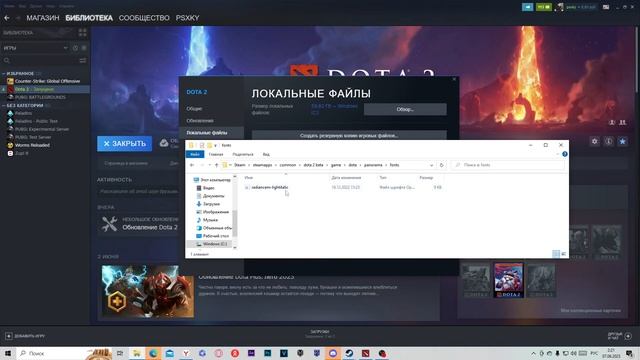The height and width of the screenshot is (360, 640).
Task: Open the СООБЩЕСТВО section in Steam
Action: (144, 18)
